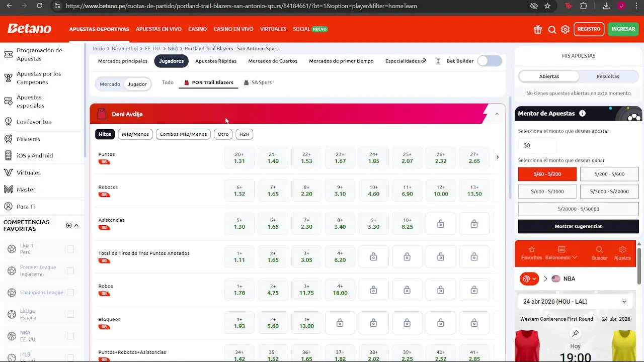Bet on Puntos 20+ at 1.31
The width and height of the screenshot is (644, 362).
point(239,158)
